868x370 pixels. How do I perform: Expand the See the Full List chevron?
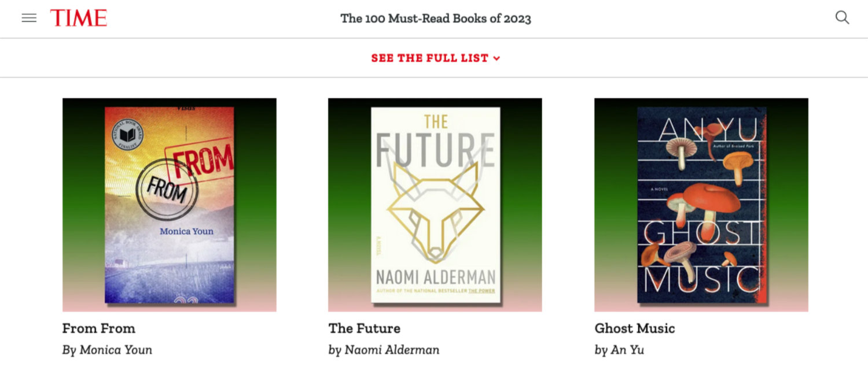point(496,58)
